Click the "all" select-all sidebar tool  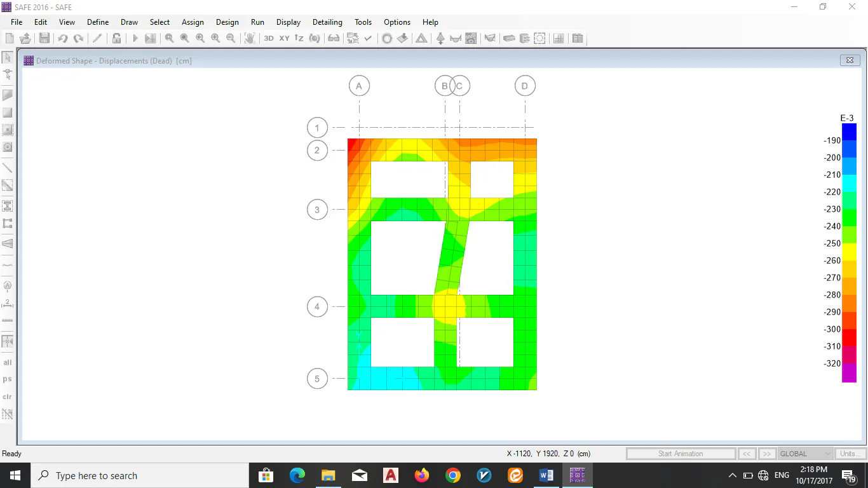pyautogui.click(x=8, y=362)
